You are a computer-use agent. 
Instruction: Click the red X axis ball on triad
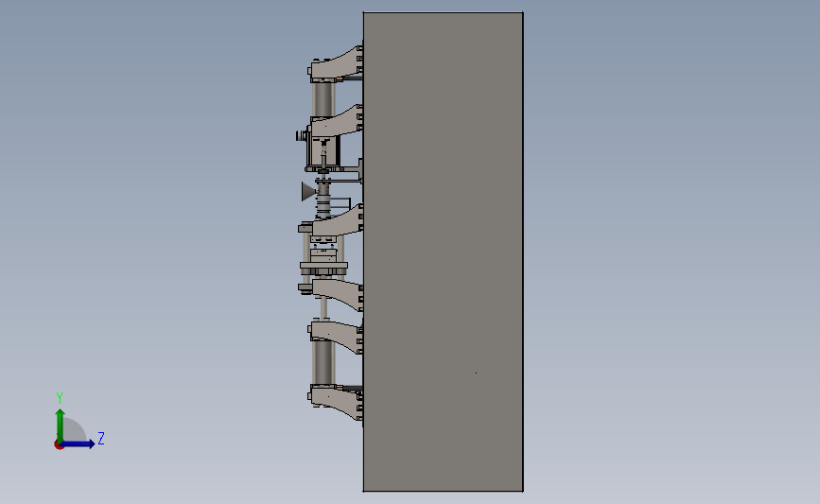(59, 445)
